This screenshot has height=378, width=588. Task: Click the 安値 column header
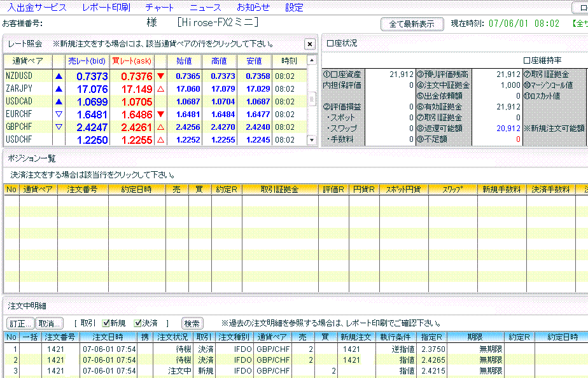coord(254,61)
